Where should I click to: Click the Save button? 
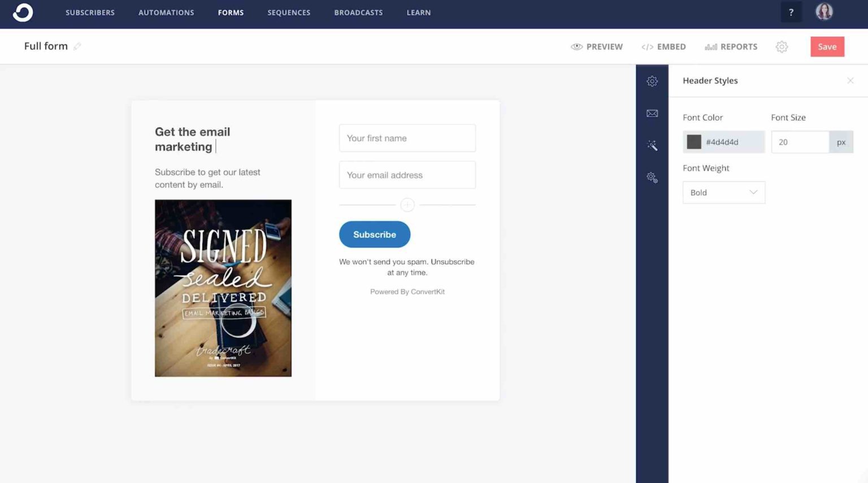[827, 47]
